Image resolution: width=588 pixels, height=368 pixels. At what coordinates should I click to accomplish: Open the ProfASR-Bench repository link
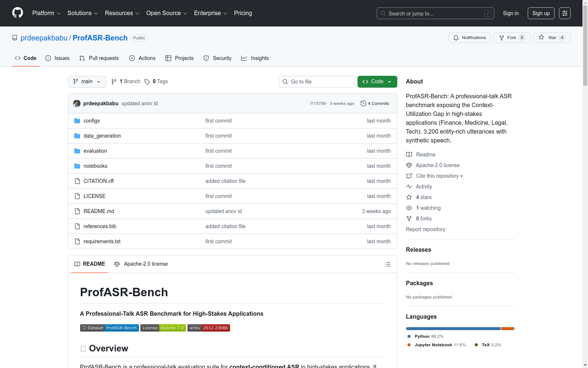[100, 38]
